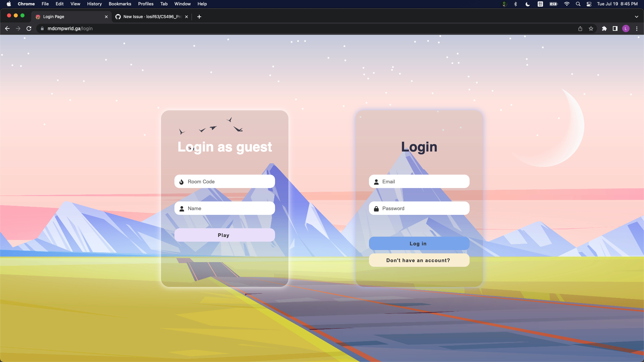Viewport: 644px width, 362px height.
Task: Click the address bar URL
Action: click(70, 28)
